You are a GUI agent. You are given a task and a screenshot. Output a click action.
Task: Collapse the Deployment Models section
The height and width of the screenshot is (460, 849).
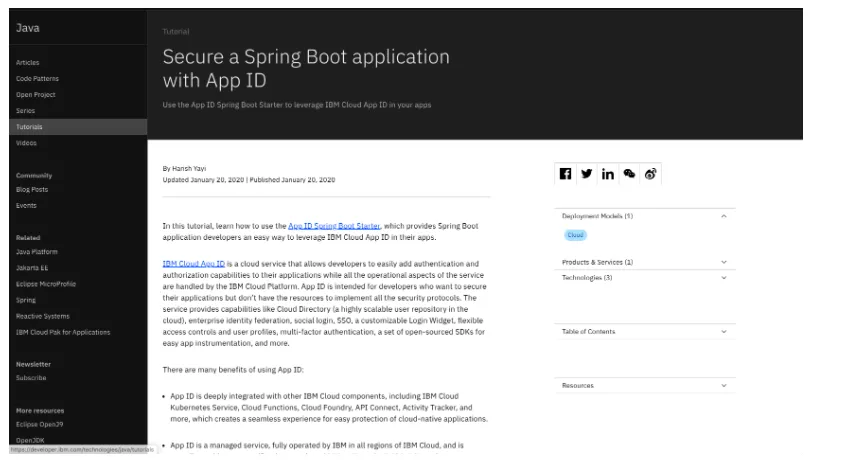point(723,216)
